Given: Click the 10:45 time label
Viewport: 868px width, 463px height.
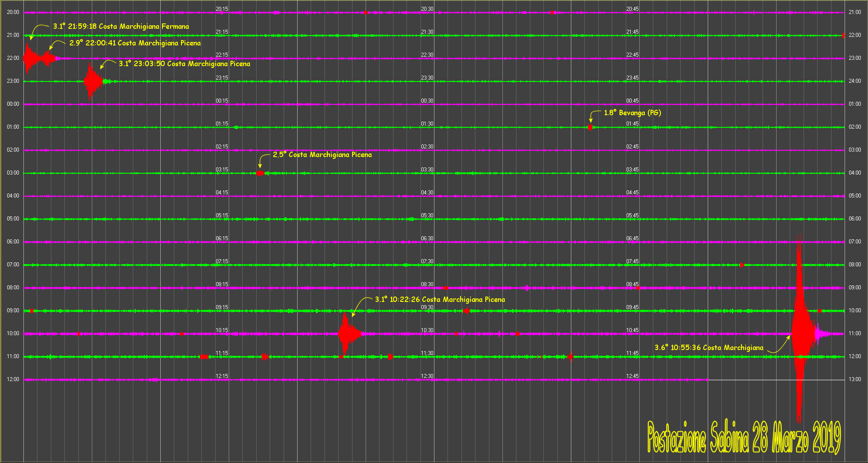Looking at the screenshot, I should tap(633, 330).
